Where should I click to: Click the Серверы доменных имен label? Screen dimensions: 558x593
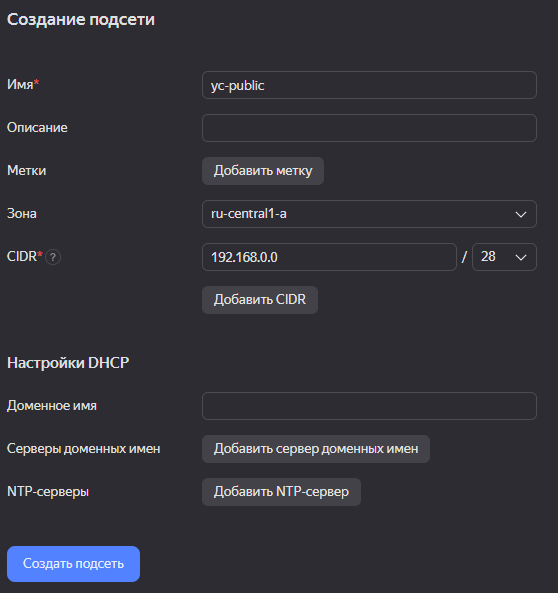click(84, 449)
